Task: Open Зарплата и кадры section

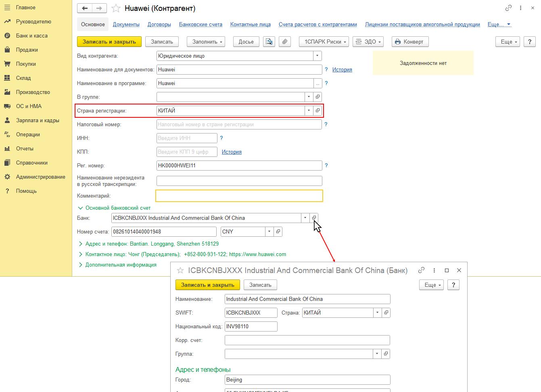Action: pos(38,121)
